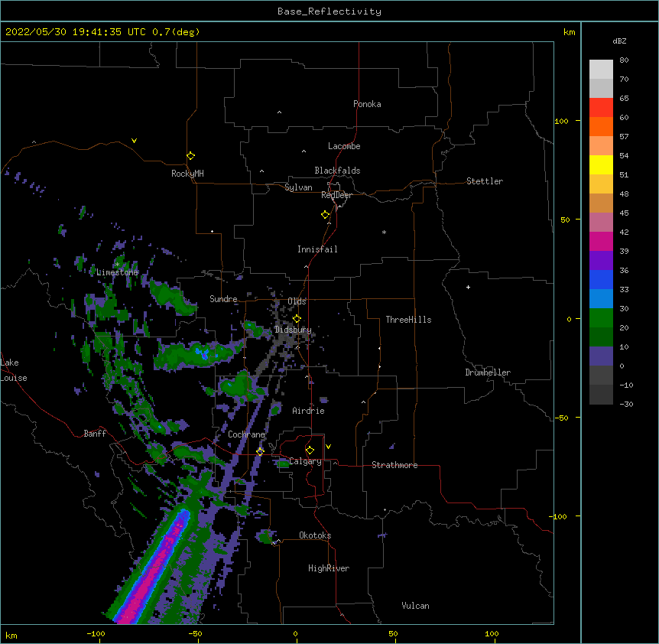Click the Base_Reflectivity title
Screen dimensions: 659x644
[329, 11]
